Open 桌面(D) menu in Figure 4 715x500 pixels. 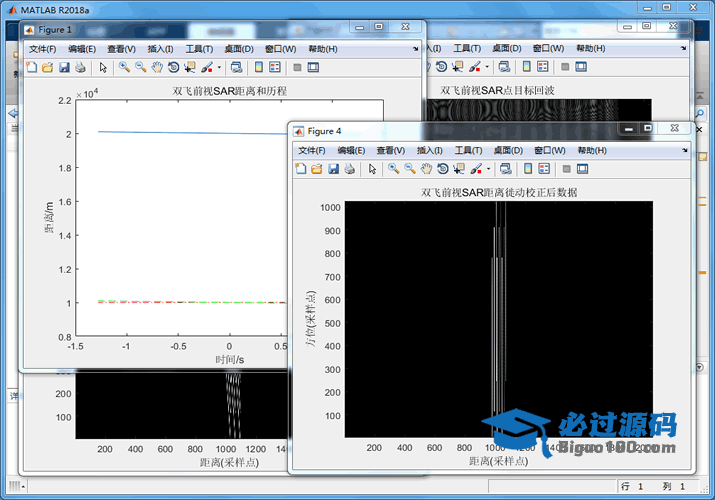point(508,150)
